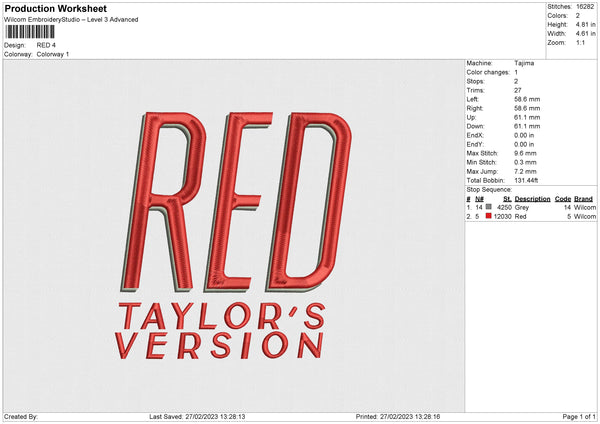600x424 pixels.
Task: Click the 'Last Saved: 27/02/2023 13:28:13' footer
Action: click(197, 417)
